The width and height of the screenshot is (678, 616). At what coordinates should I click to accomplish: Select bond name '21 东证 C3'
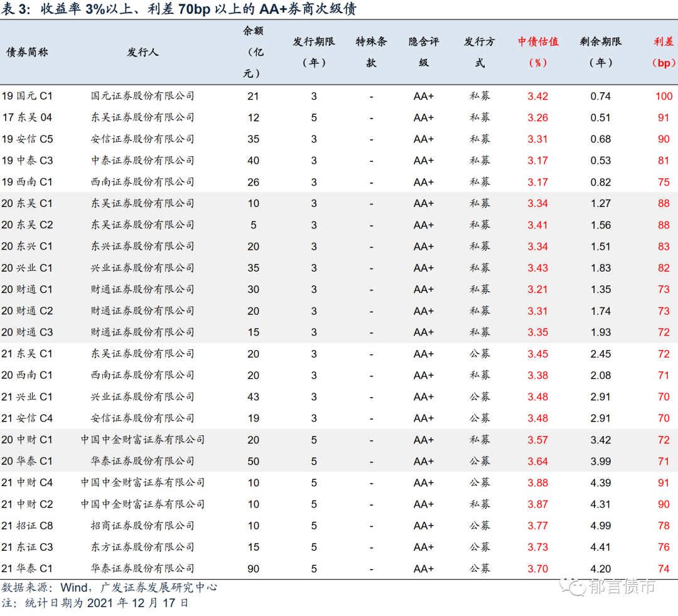27,547
